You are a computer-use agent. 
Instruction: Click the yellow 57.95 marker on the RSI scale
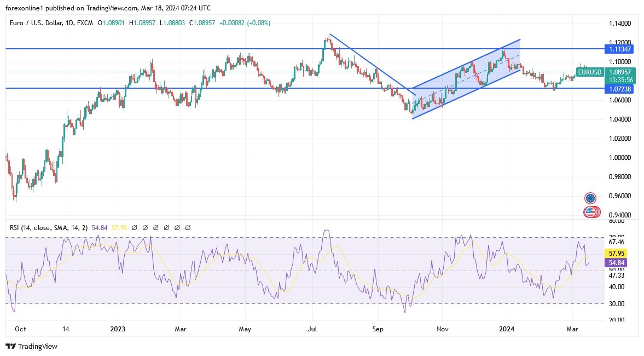pos(615,254)
